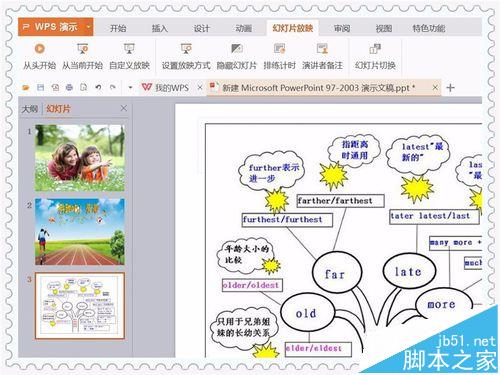Start slideshow from the beginning (从头开始)
Image resolution: width=500 pixels, height=375 pixels.
coord(39,57)
